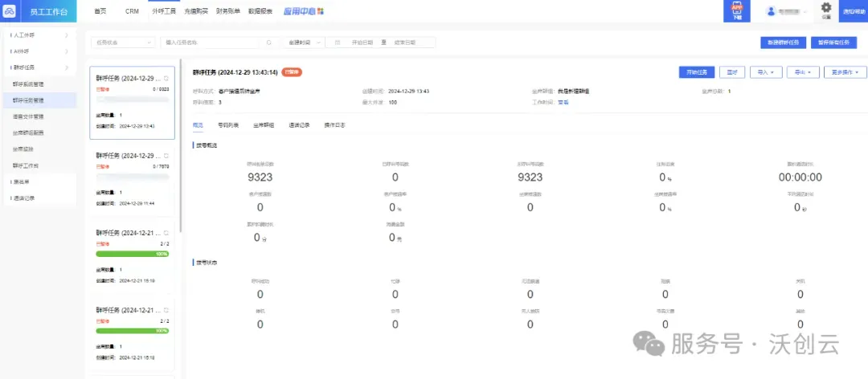Screen dimensions: 868x379
Task: Open the CRM nav item
Action: (x=132, y=11)
